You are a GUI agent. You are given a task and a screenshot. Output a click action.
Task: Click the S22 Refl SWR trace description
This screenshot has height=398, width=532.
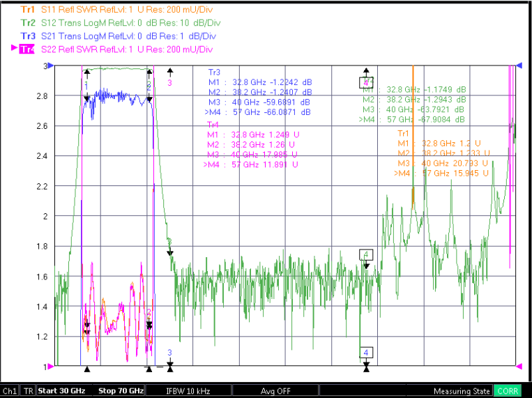127,49
